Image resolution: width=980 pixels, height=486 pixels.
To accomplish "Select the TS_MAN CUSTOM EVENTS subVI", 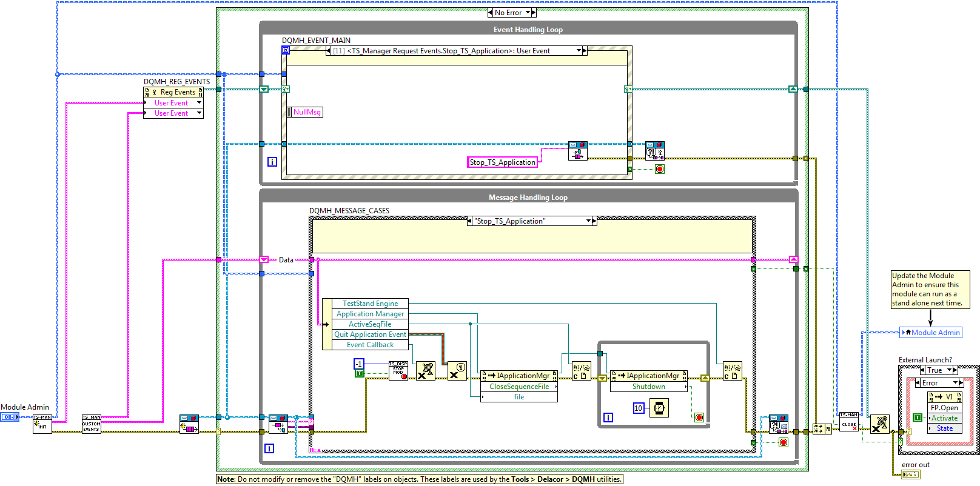I will click(x=92, y=424).
